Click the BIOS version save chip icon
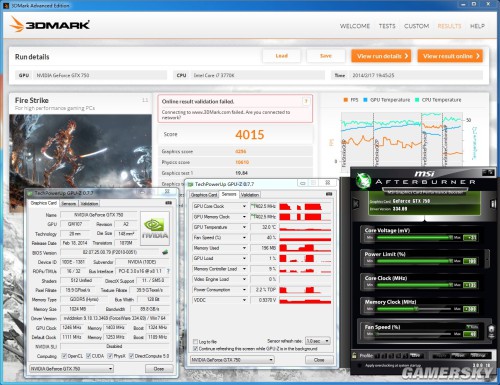This screenshot has height=385, width=500. point(165,252)
